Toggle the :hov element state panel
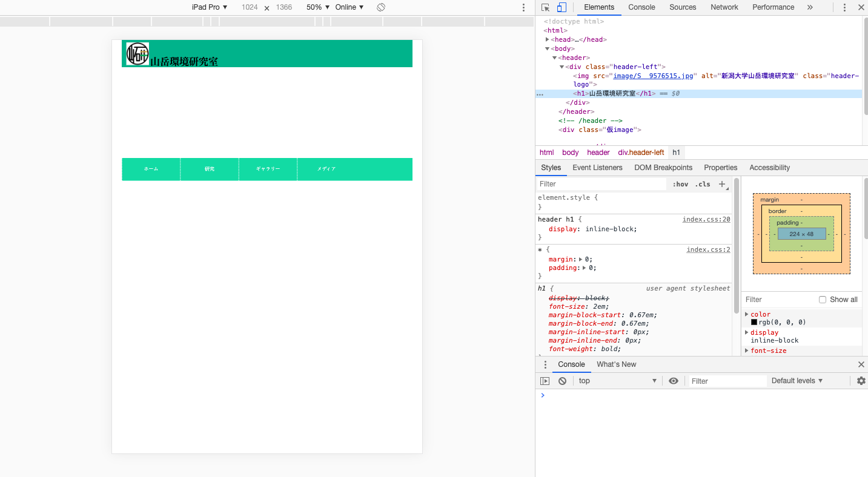 [x=680, y=184]
